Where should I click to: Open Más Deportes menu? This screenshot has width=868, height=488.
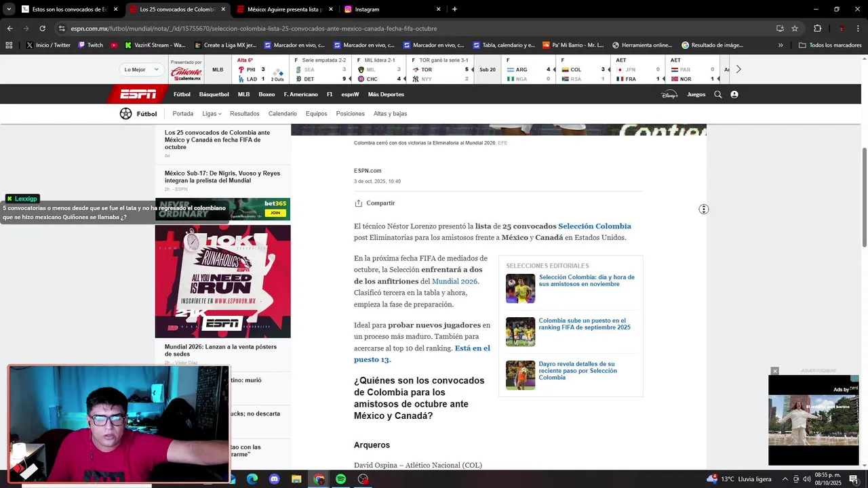pos(386,94)
